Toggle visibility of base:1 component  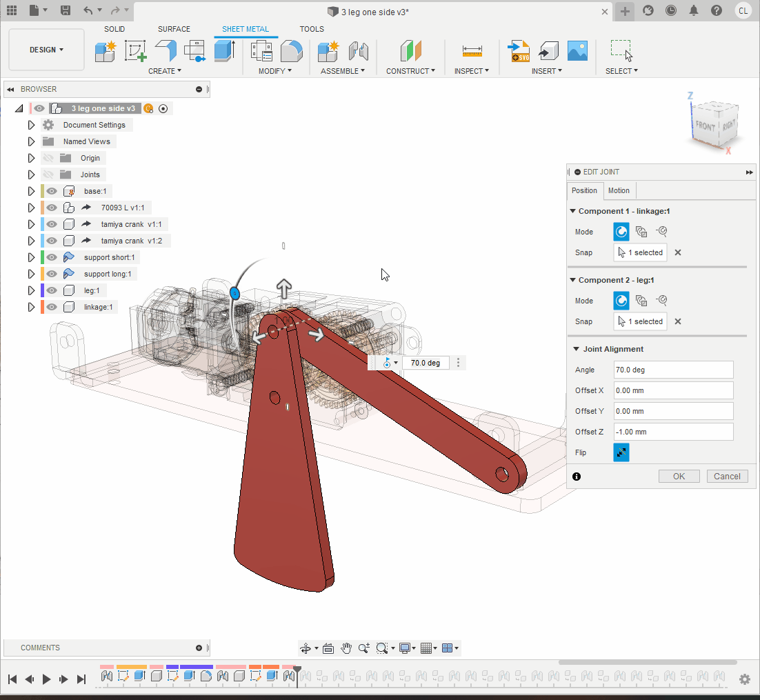52,191
